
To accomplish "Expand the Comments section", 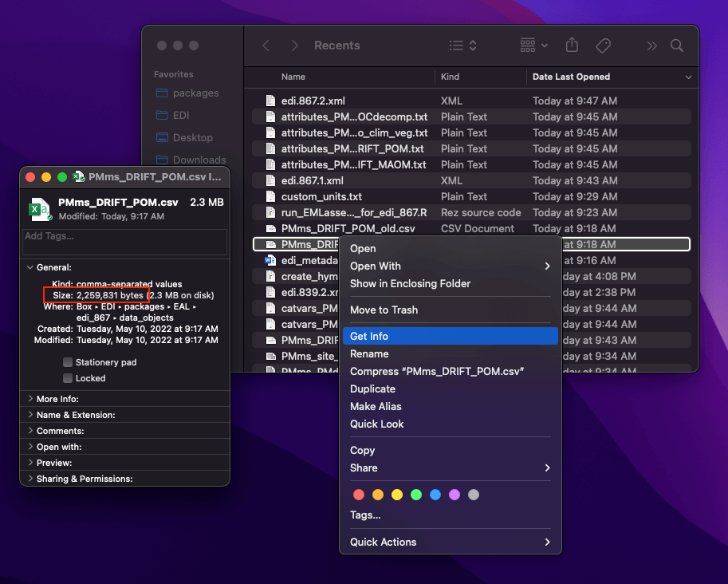I will [30, 431].
